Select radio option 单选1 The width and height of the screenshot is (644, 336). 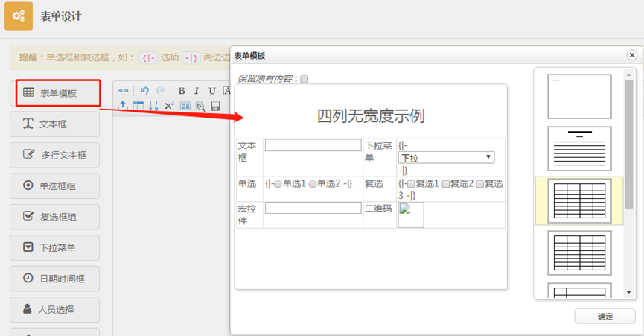pos(278,184)
